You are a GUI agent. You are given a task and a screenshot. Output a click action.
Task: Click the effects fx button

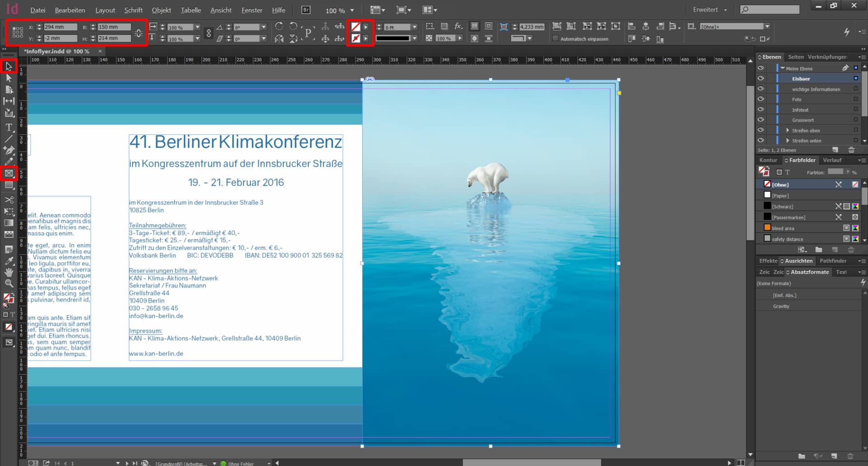458,27
